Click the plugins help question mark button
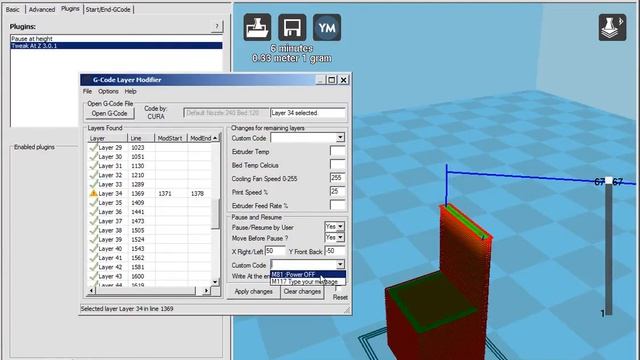Screen dimensions: 640x360 (217, 27)
